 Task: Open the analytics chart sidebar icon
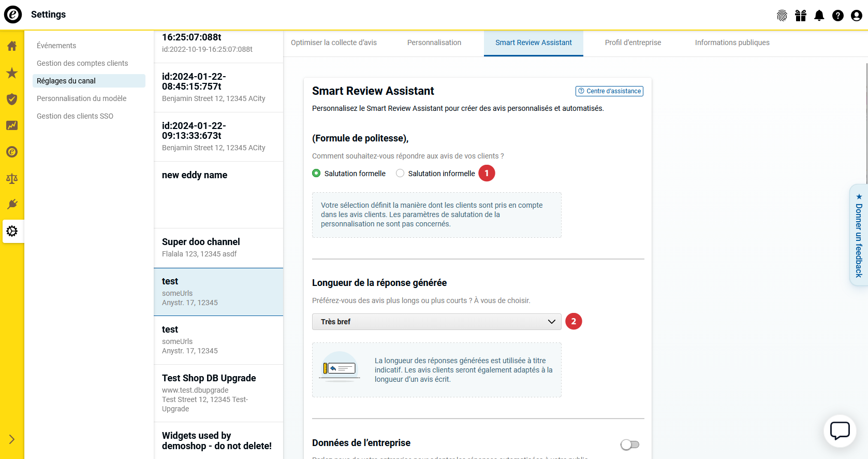(x=12, y=125)
